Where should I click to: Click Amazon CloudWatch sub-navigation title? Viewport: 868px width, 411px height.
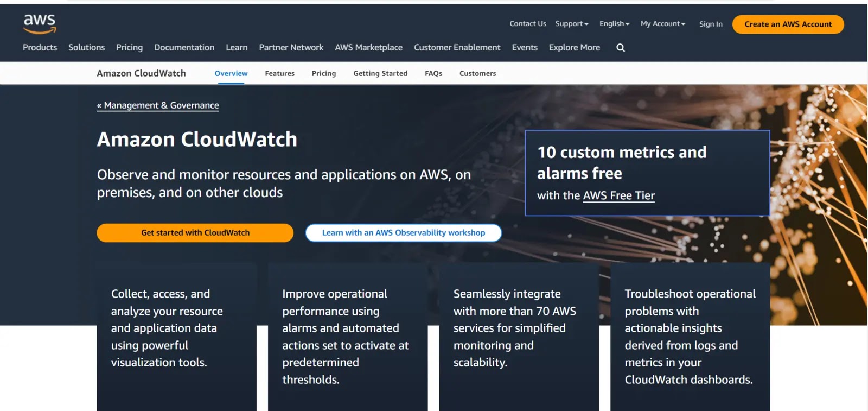pyautogui.click(x=141, y=73)
